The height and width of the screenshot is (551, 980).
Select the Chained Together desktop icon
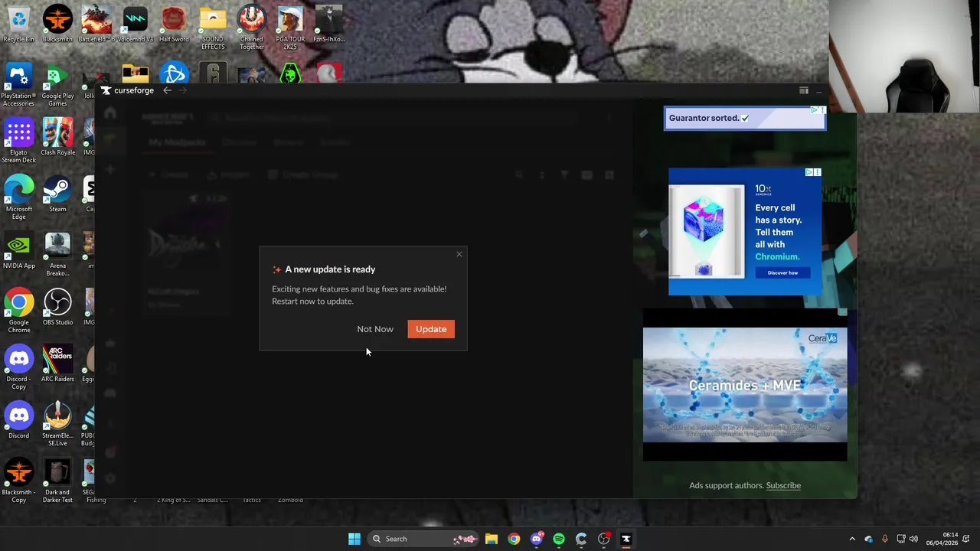(x=251, y=29)
